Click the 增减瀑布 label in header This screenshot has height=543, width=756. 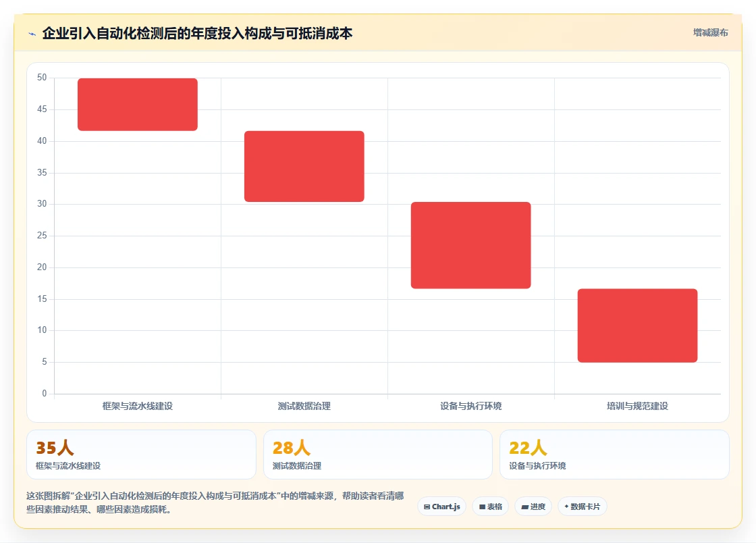(x=710, y=33)
